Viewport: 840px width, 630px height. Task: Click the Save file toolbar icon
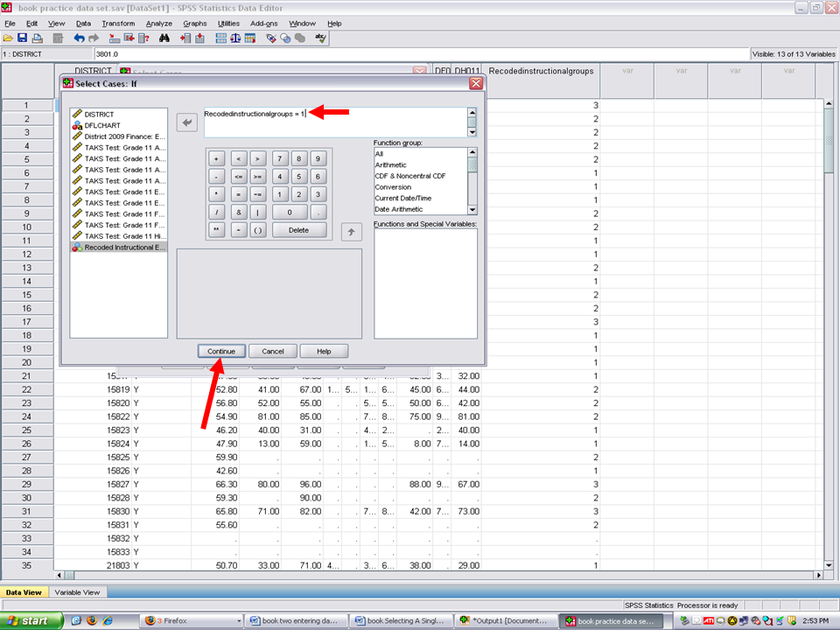23,38
